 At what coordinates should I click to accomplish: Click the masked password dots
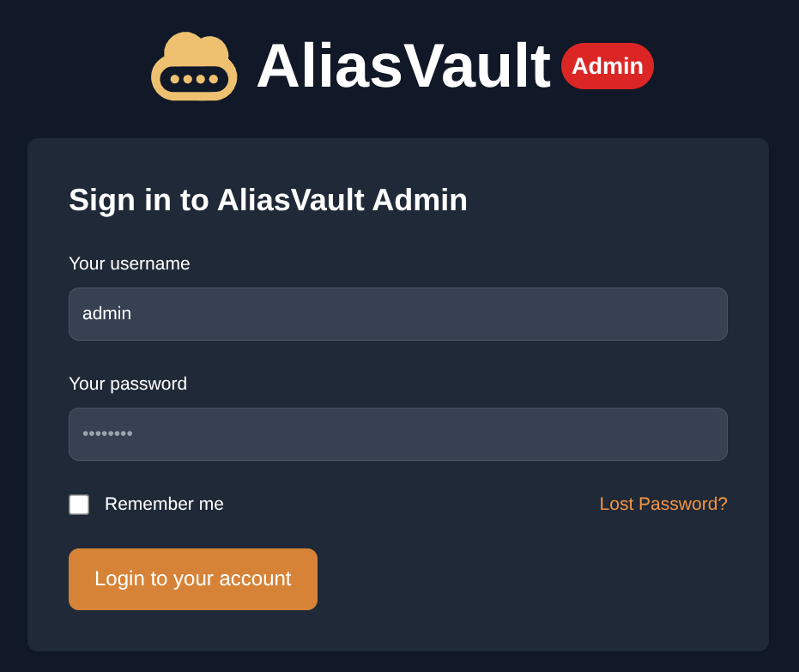[x=107, y=434]
